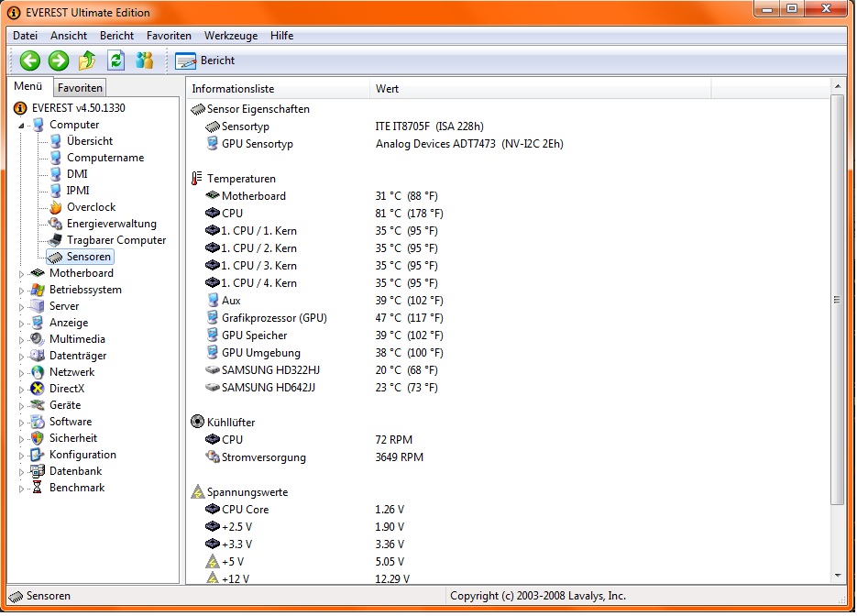Expand the Geräte tree node
Image resolution: width=857 pixels, height=616 pixels.
pos(21,405)
